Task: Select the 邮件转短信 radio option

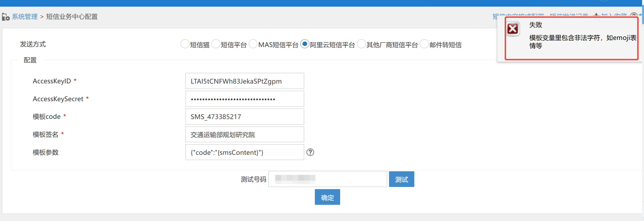Action: [x=424, y=44]
